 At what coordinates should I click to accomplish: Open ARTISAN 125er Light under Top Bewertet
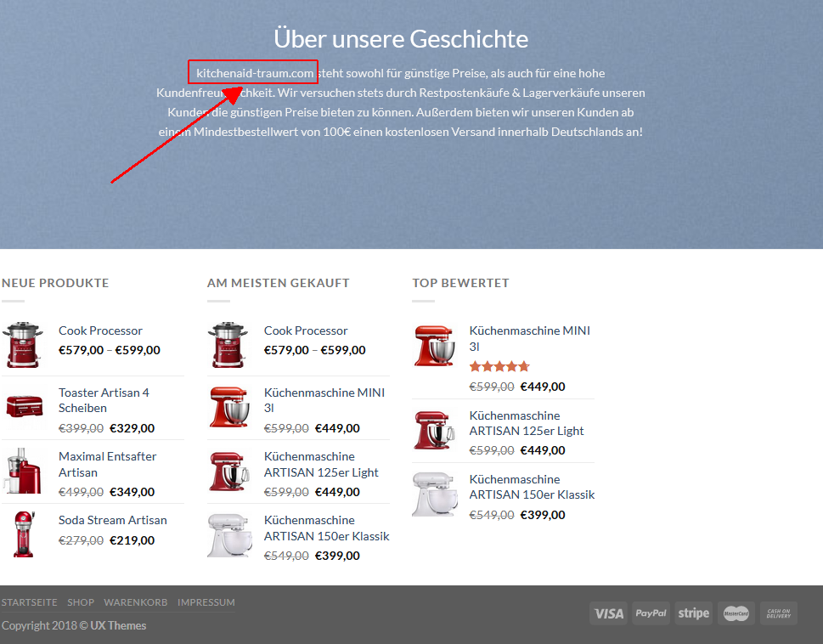pyautogui.click(x=527, y=423)
